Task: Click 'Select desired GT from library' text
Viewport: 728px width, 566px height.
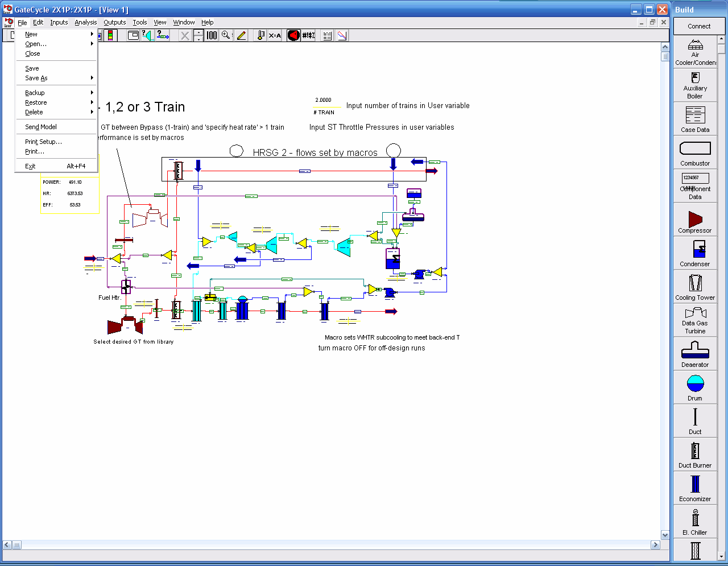Action: click(134, 342)
